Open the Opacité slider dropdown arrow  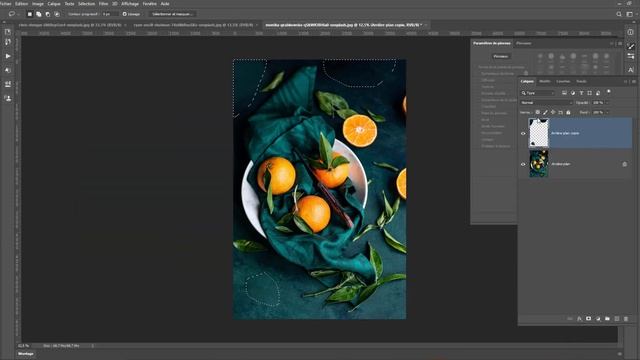click(607, 103)
